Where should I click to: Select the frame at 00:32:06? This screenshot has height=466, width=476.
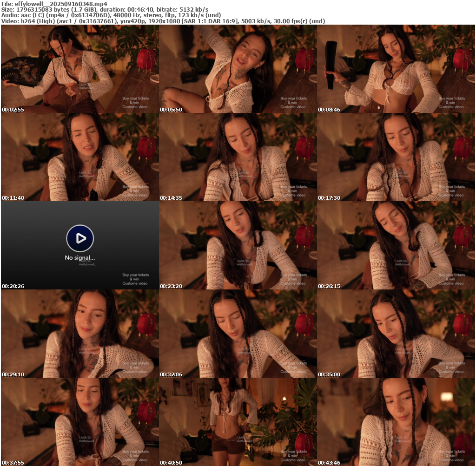click(238, 334)
